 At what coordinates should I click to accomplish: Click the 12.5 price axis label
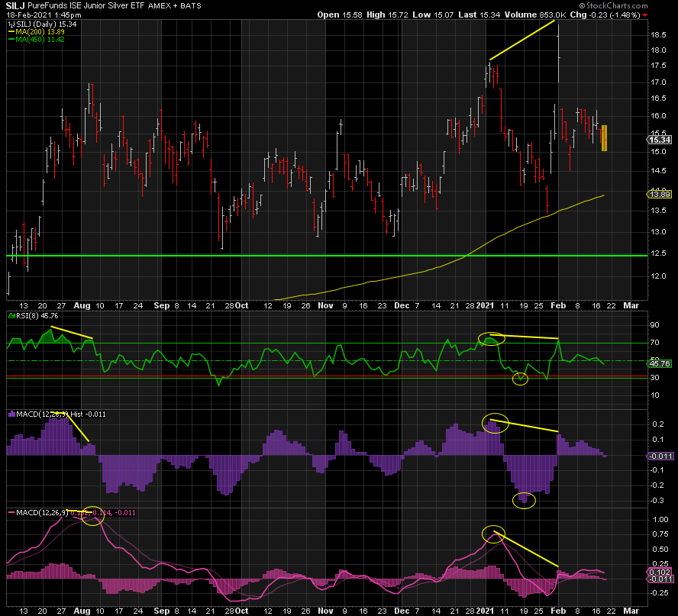coord(658,253)
